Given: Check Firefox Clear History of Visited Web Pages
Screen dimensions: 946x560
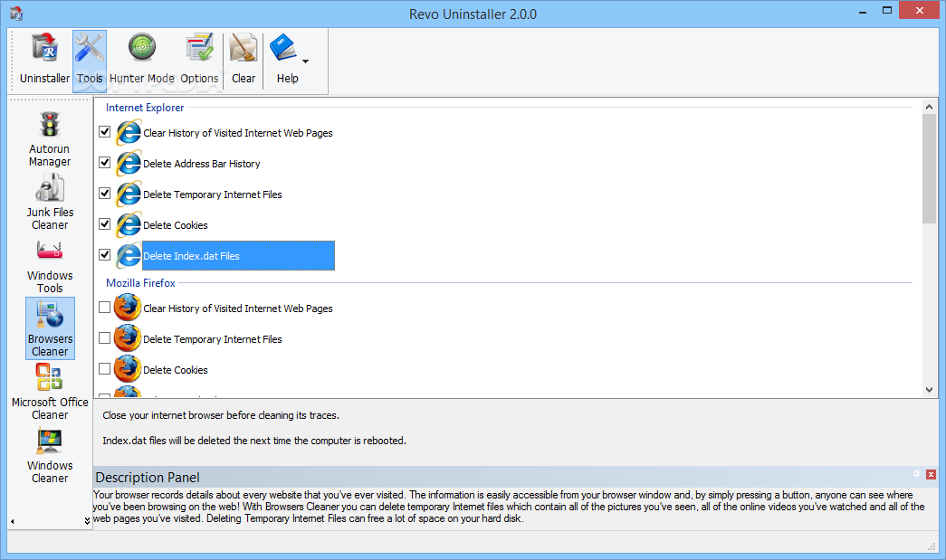Looking at the screenshot, I should (x=105, y=307).
